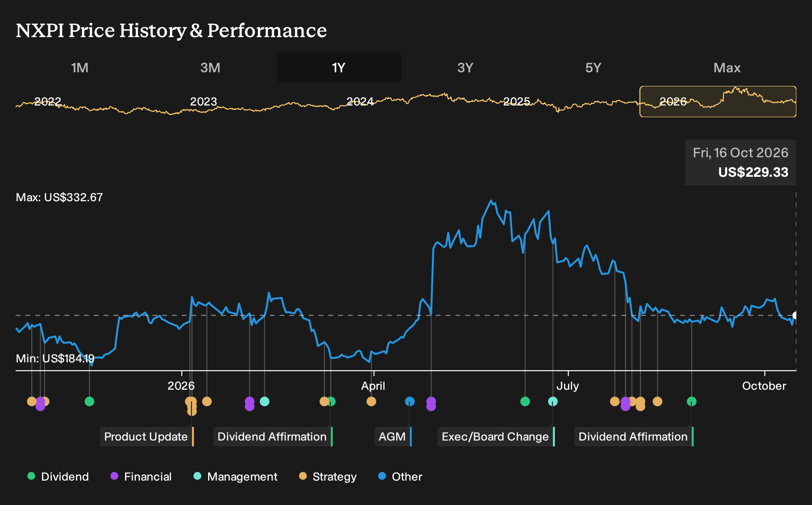
Task: Toggle the Management legend filter
Action: 235,477
